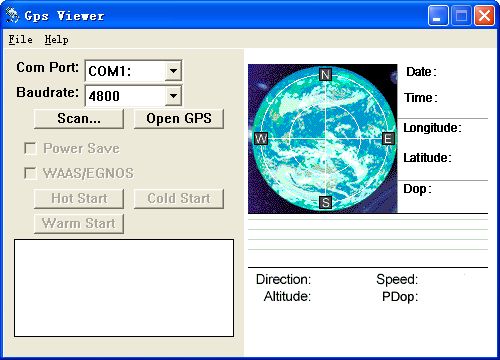Expand the Baudrate dropdown arrow
The height and width of the screenshot is (360, 500).
[x=173, y=96]
